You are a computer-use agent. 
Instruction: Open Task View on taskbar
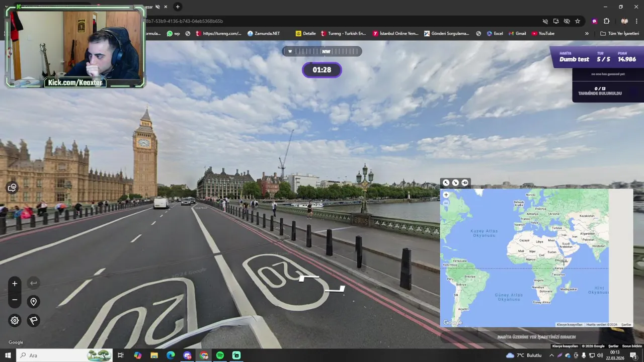(x=121, y=355)
